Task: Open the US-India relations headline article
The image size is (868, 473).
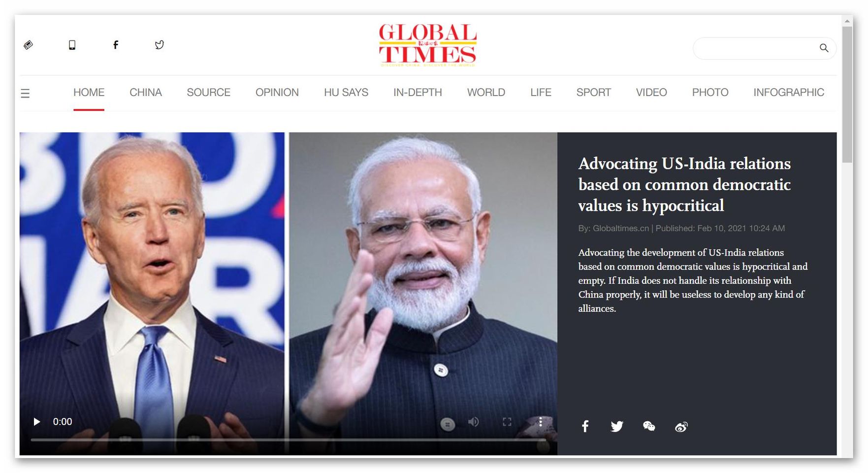Action: point(684,184)
